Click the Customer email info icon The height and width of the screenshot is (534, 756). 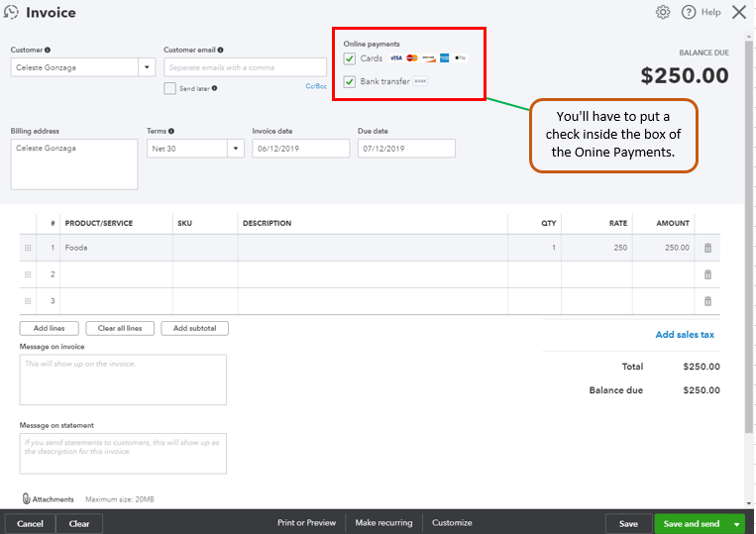click(220, 50)
